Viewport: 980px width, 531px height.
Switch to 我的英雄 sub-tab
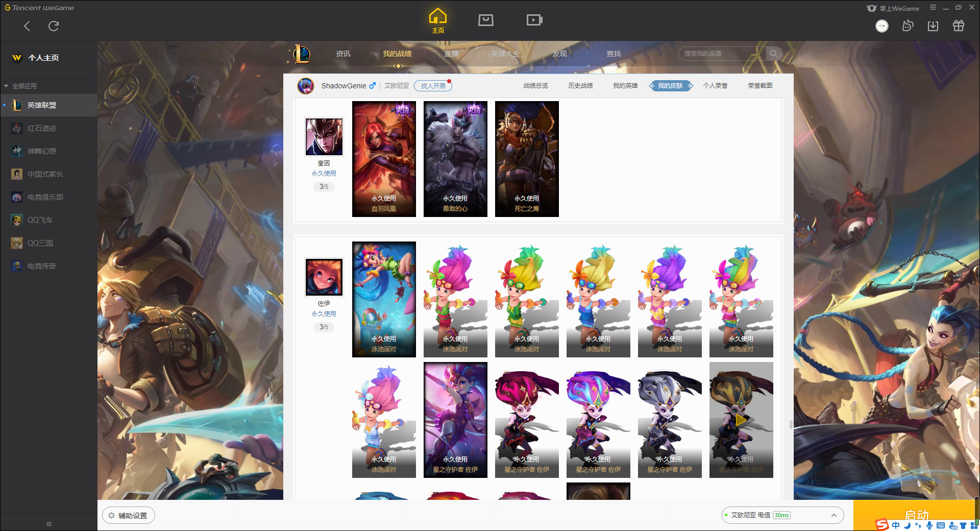[x=625, y=86]
